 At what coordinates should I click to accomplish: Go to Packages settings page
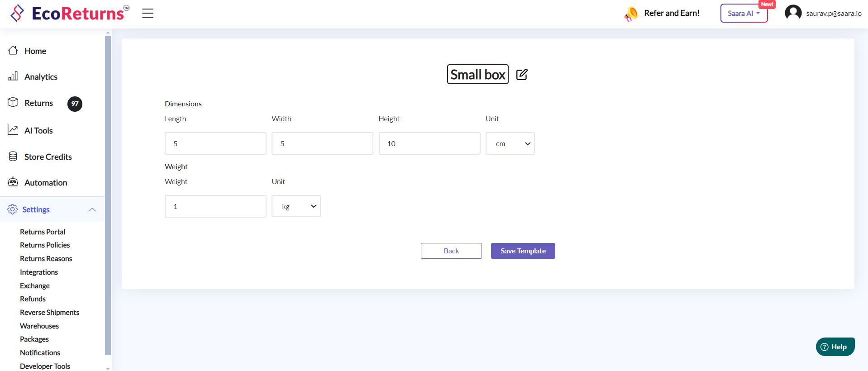(x=34, y=339)
